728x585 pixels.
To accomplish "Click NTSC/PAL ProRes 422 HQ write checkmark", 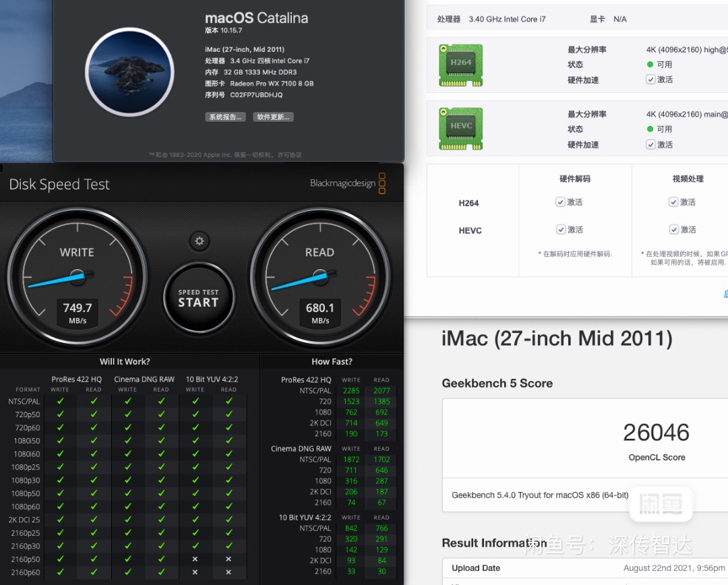I will (x=61, y=401).
